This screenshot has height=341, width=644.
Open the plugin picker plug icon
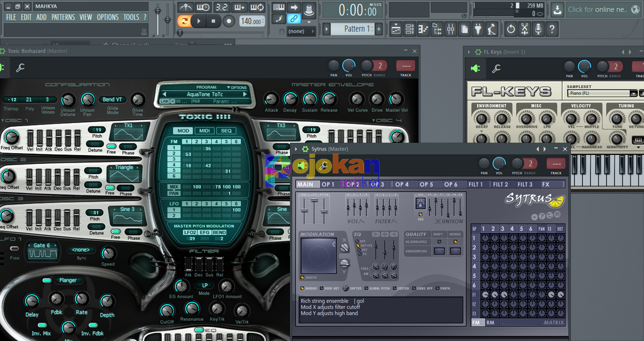point(478,29)
